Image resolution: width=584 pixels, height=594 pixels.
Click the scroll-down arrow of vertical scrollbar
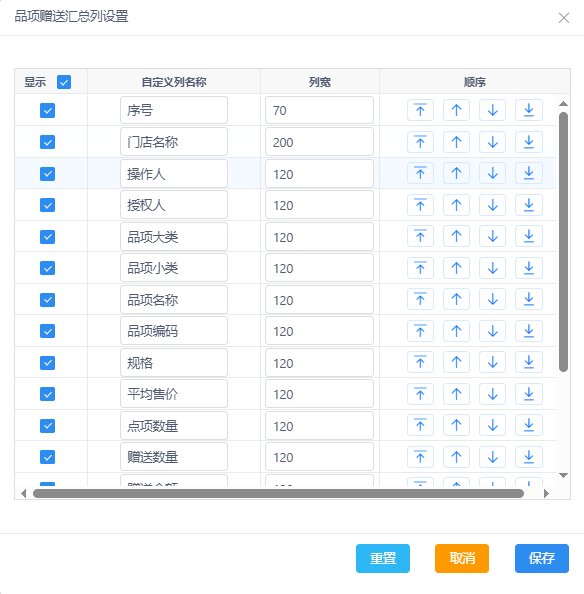point(563,475)
